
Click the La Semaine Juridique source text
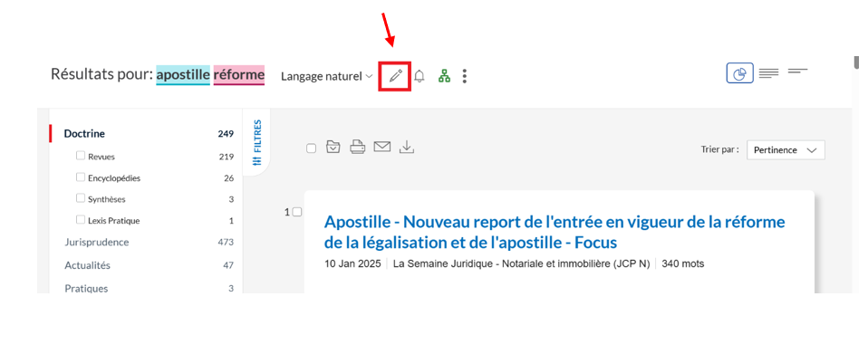[x=522, y=263]
